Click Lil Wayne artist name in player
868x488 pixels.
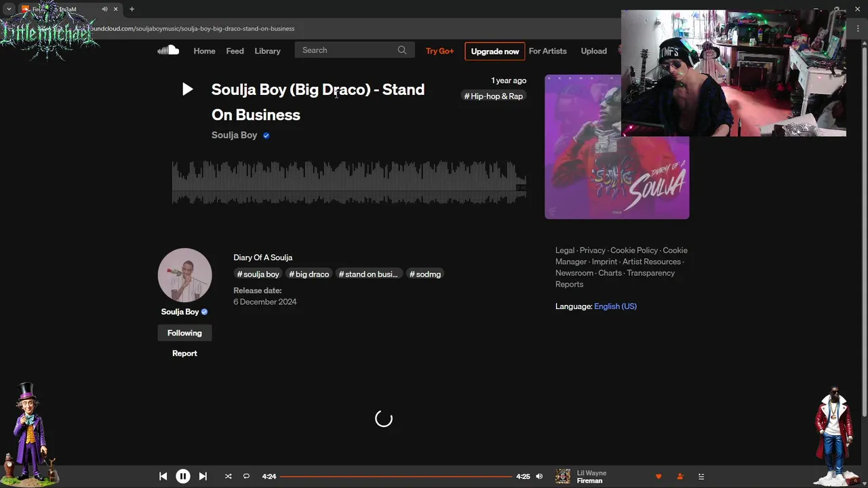tap(591, 473)
